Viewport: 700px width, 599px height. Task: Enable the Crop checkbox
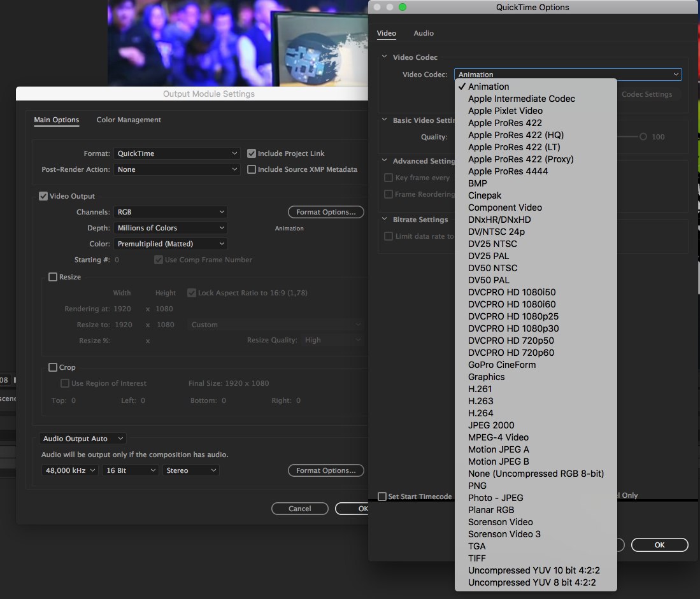53,367
